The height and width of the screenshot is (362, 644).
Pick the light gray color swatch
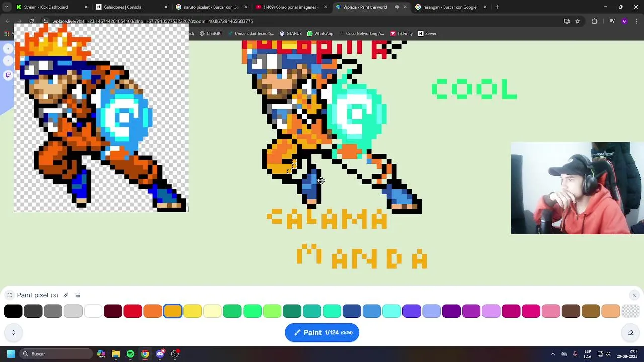(x=73, y=311)
